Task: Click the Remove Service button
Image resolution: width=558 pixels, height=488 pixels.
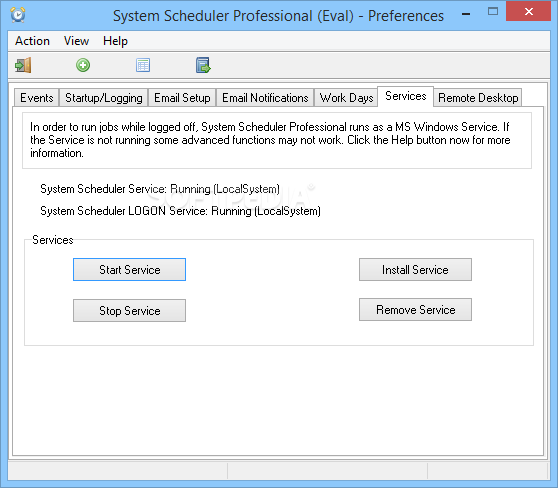Action: [x=415, y=310]
